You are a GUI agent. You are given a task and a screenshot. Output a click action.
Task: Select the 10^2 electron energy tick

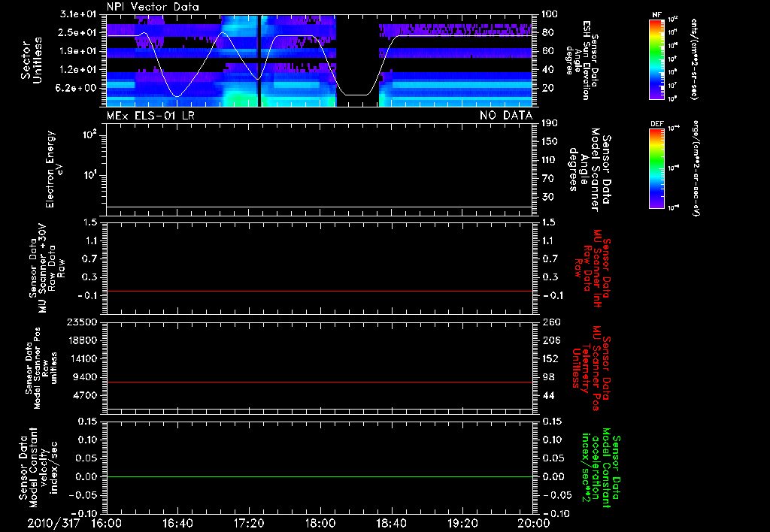pos(89,135)
